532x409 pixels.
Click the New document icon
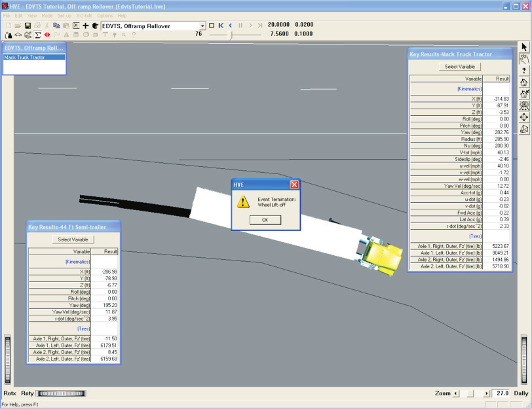coord(9,26)
